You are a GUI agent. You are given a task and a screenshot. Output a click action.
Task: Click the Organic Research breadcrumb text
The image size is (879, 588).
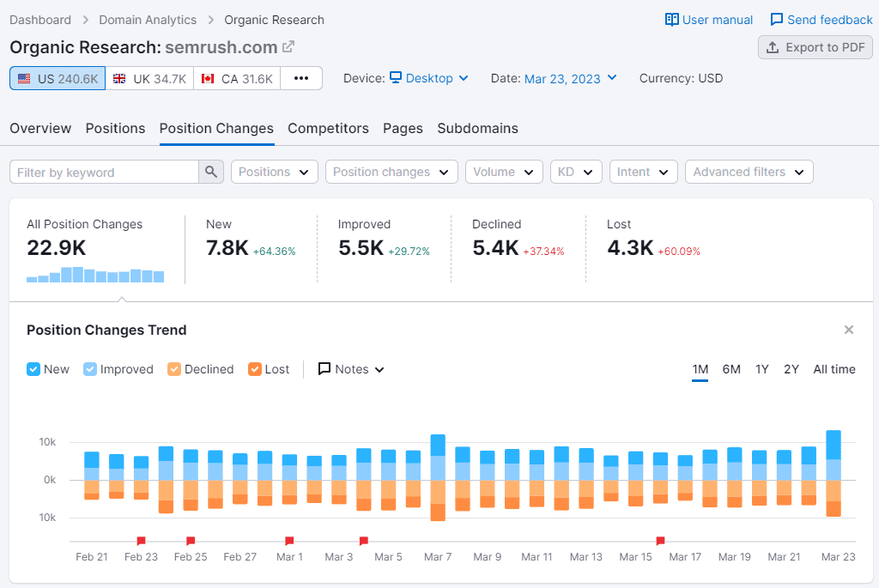pos(274,20)
